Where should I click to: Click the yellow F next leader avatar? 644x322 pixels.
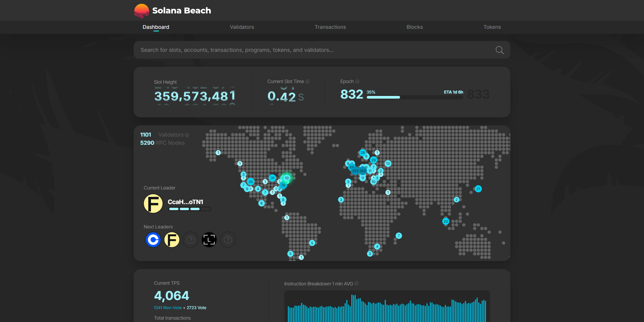[x=172, y=240]
